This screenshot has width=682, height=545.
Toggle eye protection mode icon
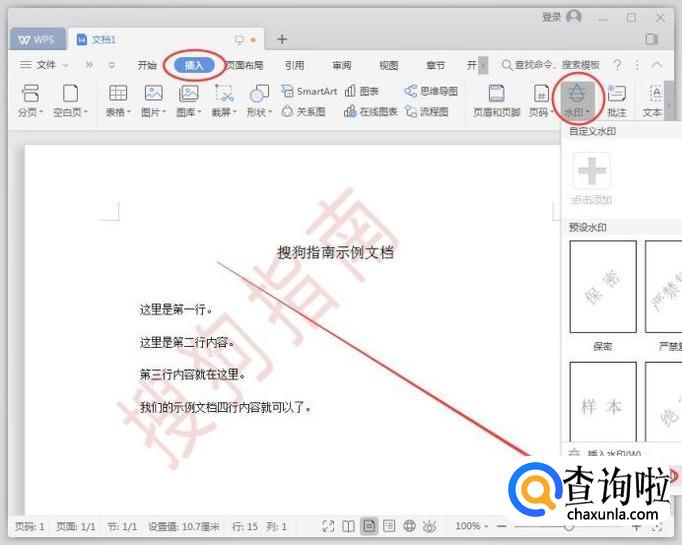click(x=429, y=526)
